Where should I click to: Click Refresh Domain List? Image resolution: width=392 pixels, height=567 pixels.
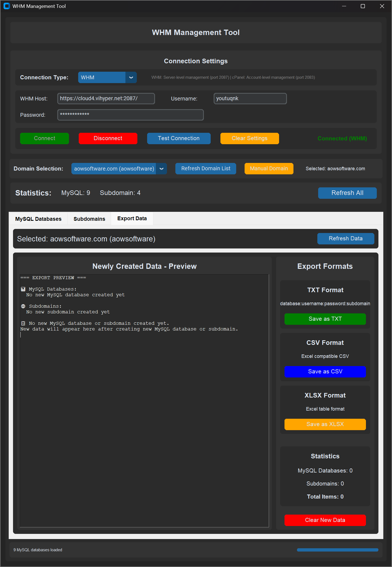point(206,169)
